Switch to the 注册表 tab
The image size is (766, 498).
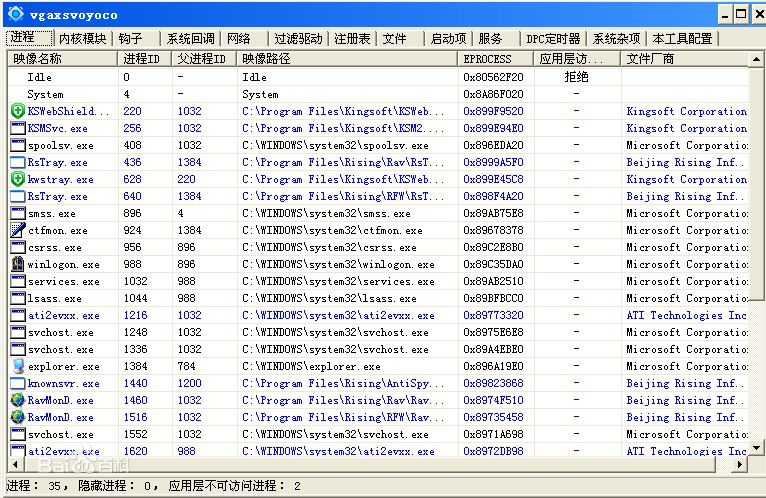352,39
